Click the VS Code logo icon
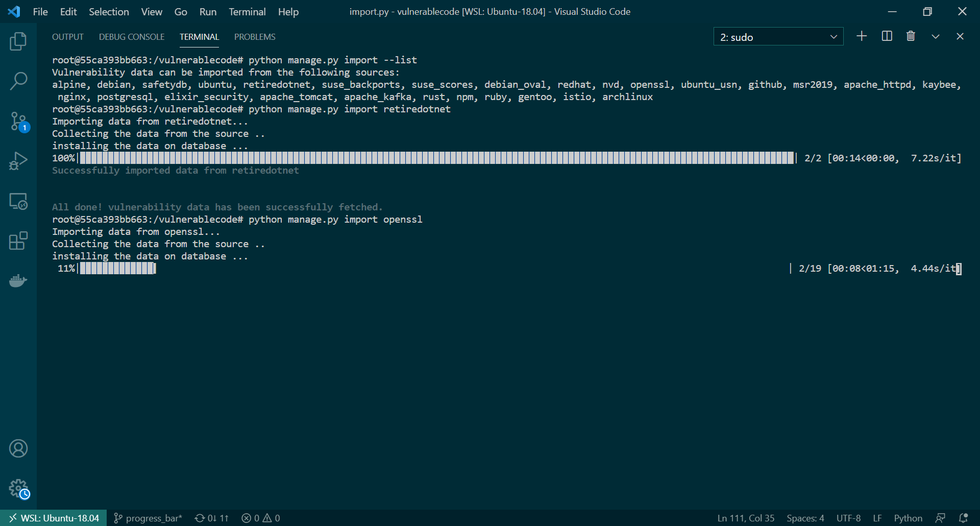 [14, 11]
